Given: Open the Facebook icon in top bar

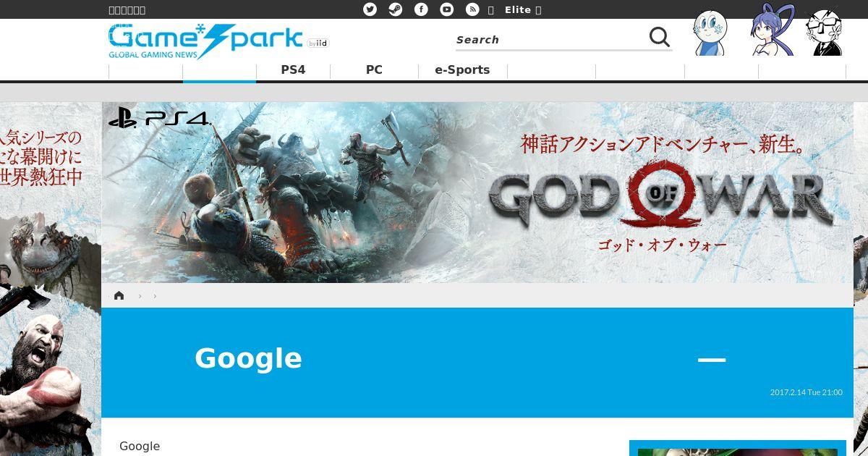Looking at the screenshot, I should tap(421, 9).
